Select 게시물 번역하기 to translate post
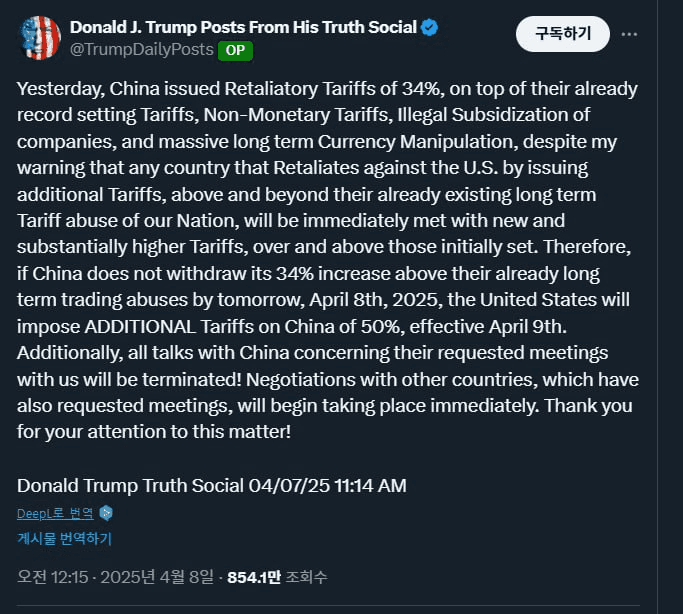Image resolution: width=683 pixels, height=614 pixels. [x=64, y=539]
